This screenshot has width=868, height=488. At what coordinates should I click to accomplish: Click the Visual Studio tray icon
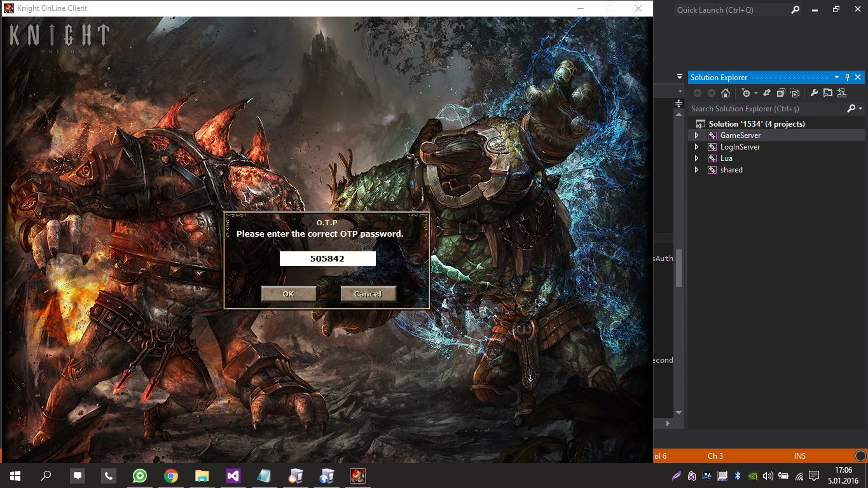pyautogui.click(x=692, y=475)
